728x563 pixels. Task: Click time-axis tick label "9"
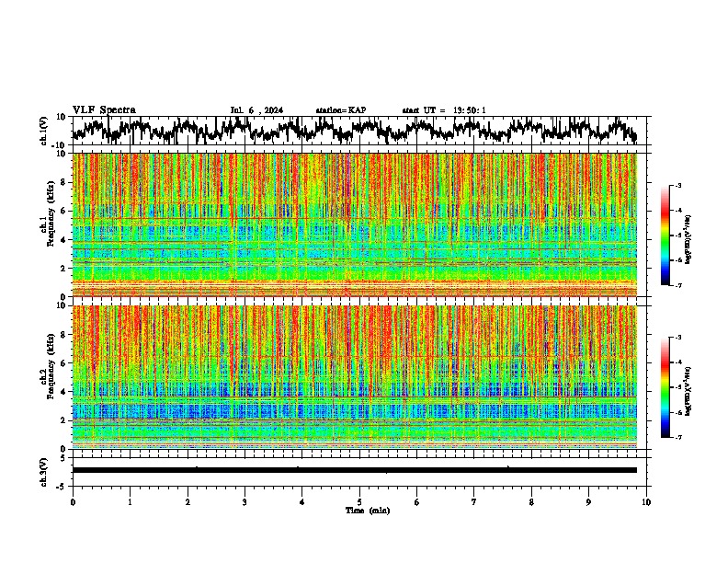[588, 502]
